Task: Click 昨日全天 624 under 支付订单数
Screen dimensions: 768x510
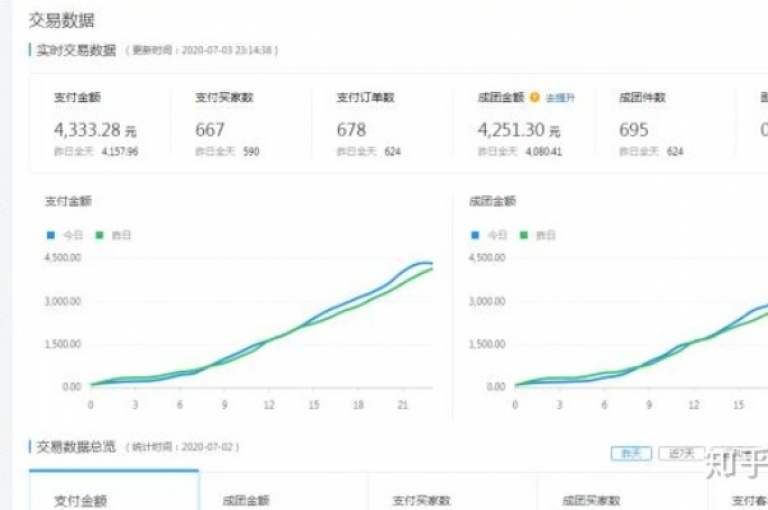Action: point(368,151)
